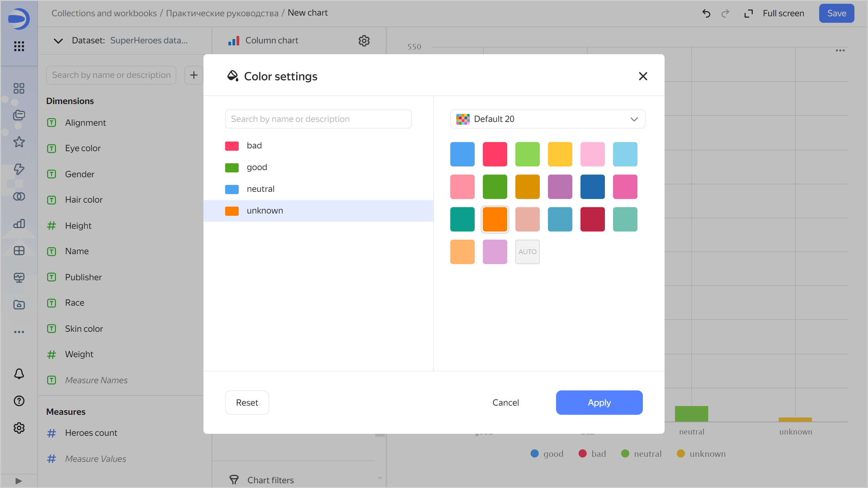Open chart settings gear icon
The height and width of the screenshot is (488, 868).
point(364,41)
